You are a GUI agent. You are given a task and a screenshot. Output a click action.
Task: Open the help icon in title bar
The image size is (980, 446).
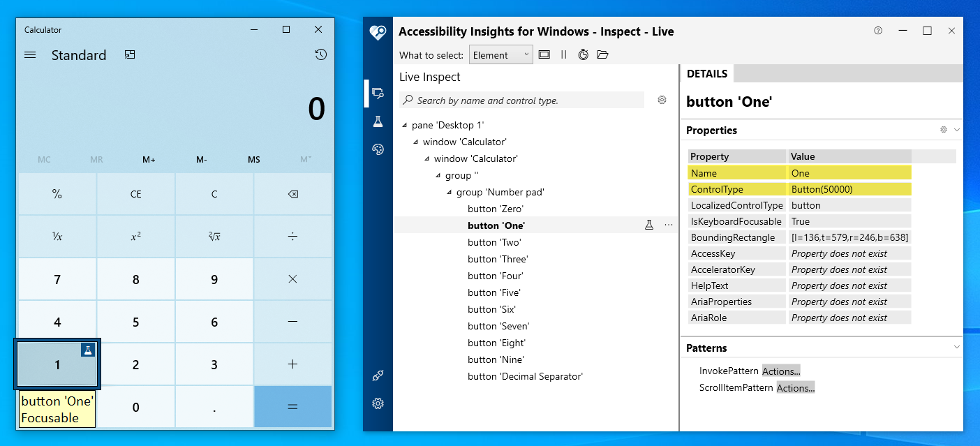878,31
